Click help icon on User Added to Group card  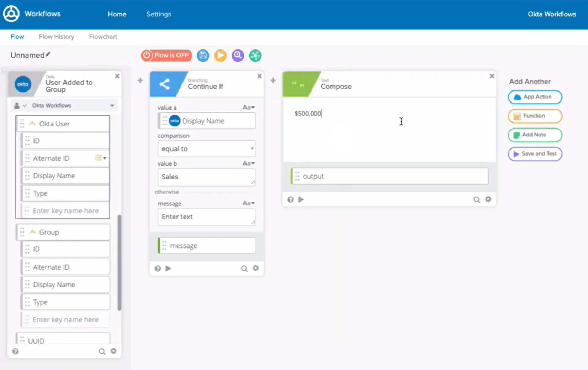[x=15, y=351]
